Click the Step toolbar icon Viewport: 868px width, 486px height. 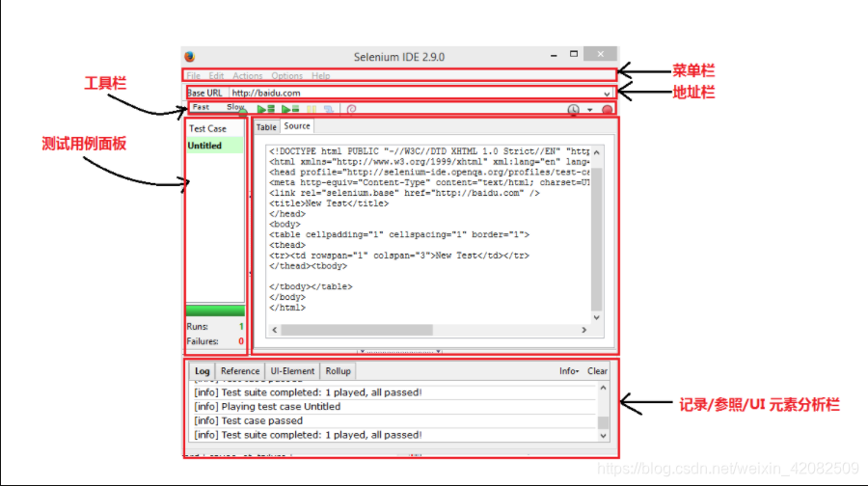(329, 110)
